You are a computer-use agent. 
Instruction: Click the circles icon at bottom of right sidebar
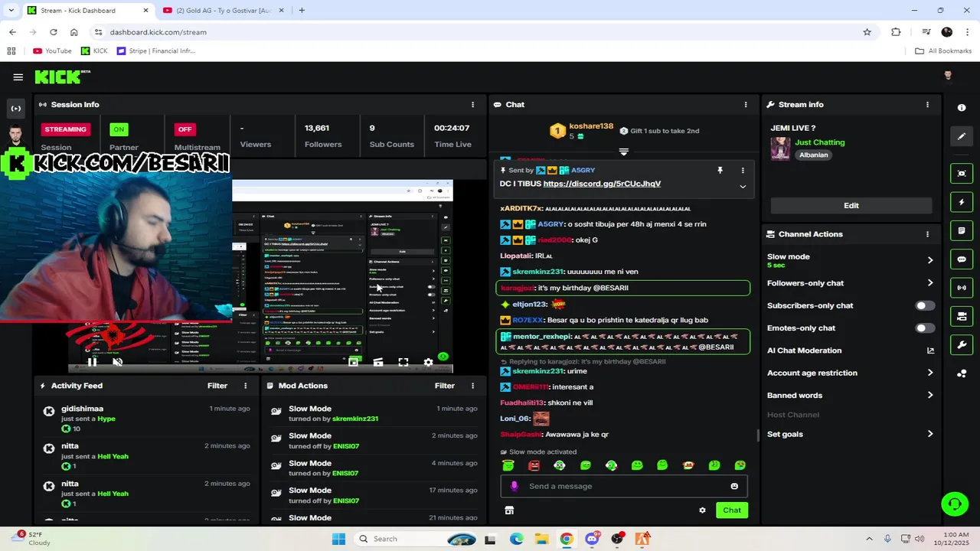coord(962,373)
